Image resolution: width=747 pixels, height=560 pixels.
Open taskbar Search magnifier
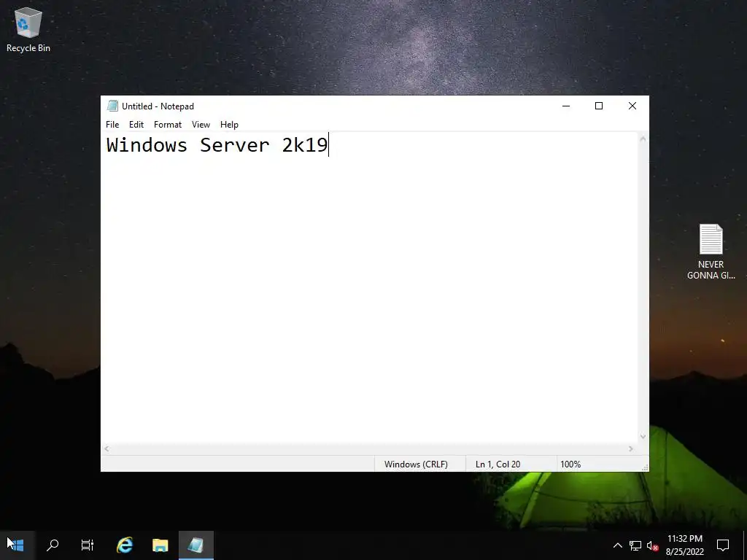53,545
